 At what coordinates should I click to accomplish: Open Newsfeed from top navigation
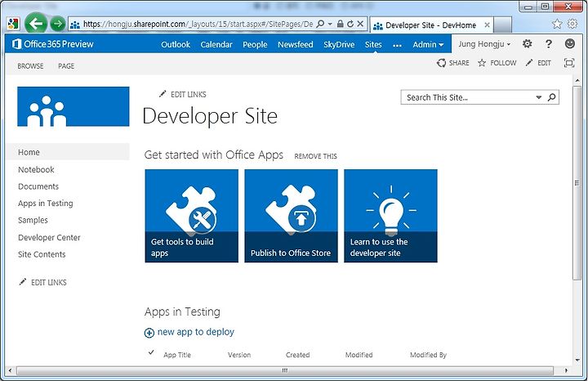tap(296, 44)
